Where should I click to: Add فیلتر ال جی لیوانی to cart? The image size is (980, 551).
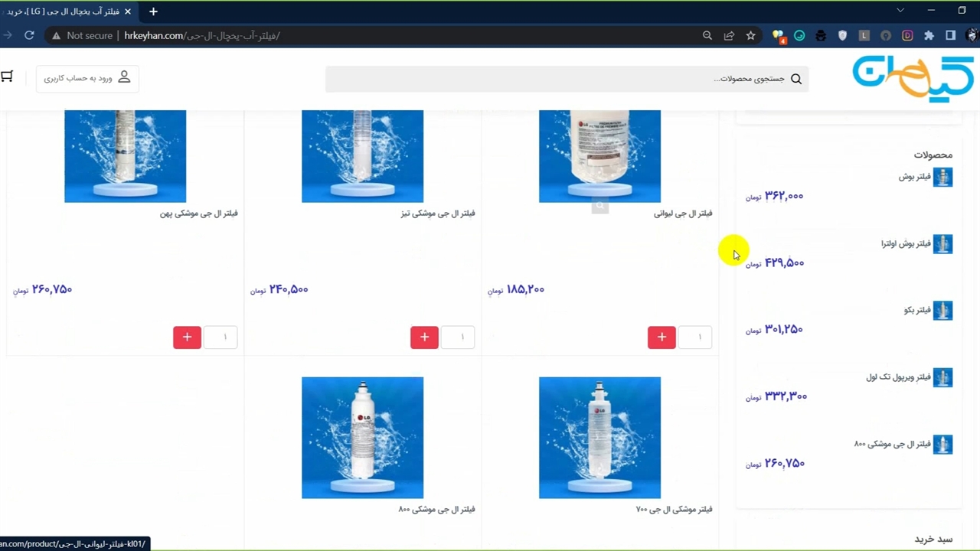coord(661,337)
